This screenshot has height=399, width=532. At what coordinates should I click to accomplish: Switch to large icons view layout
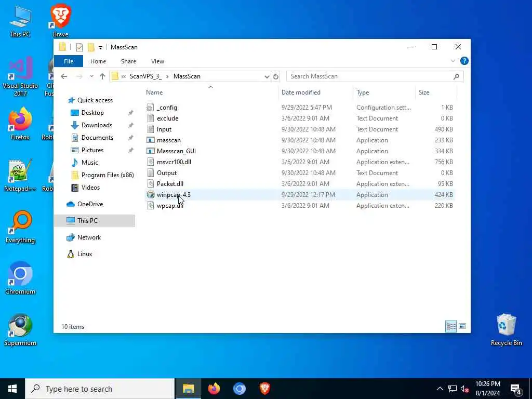[x=462, y=326]
